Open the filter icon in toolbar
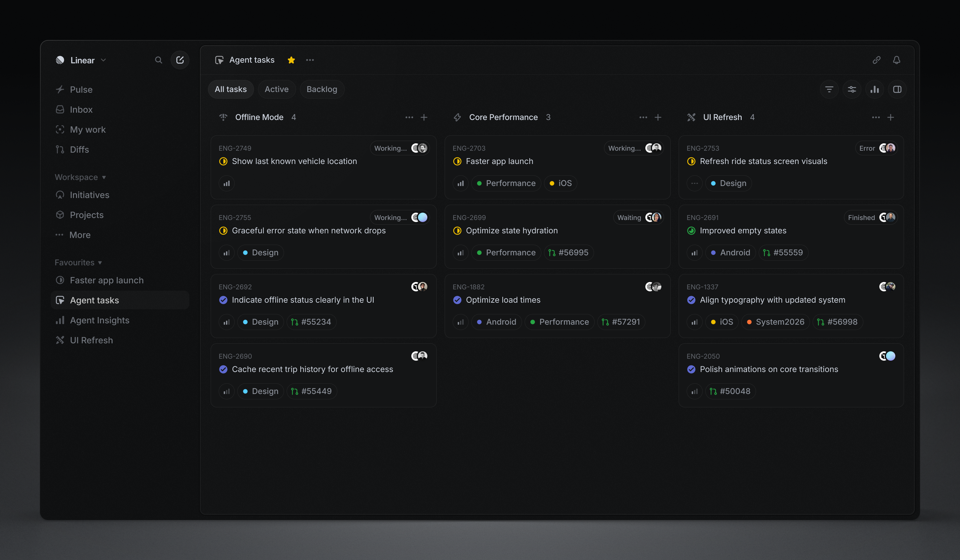960x560 pixels. (x=829, y=90)
